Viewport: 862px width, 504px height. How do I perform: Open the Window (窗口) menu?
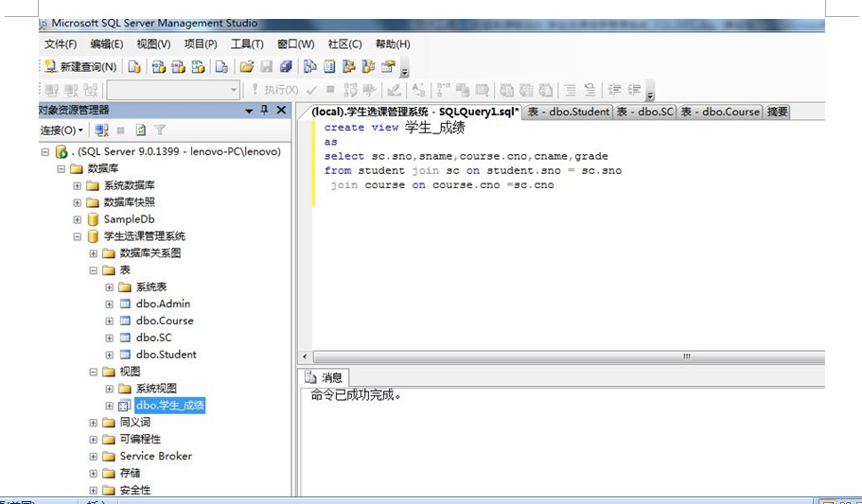[x=296, y=43]
